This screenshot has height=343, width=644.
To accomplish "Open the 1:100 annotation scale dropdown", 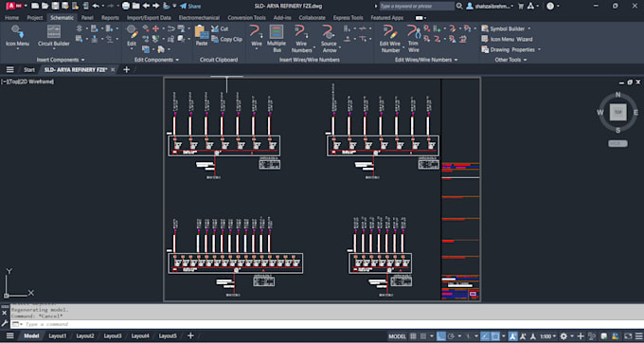I will tap(548, 336).
